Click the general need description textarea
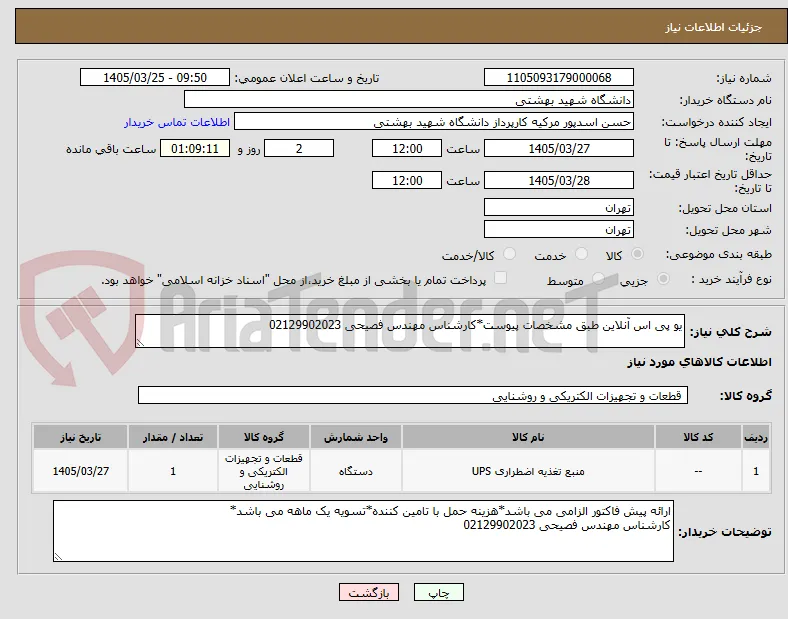The height and width of the screenshot is (619, 788). point(410,331)
